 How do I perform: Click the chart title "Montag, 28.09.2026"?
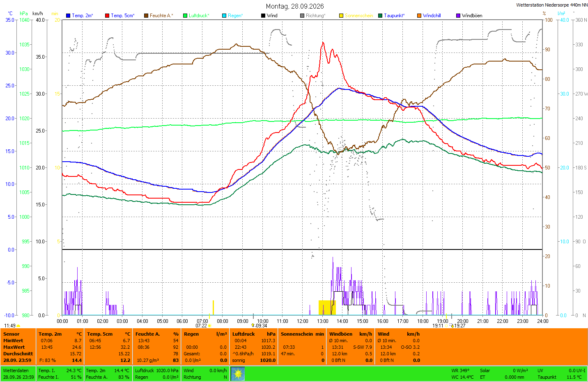point(295,6)
